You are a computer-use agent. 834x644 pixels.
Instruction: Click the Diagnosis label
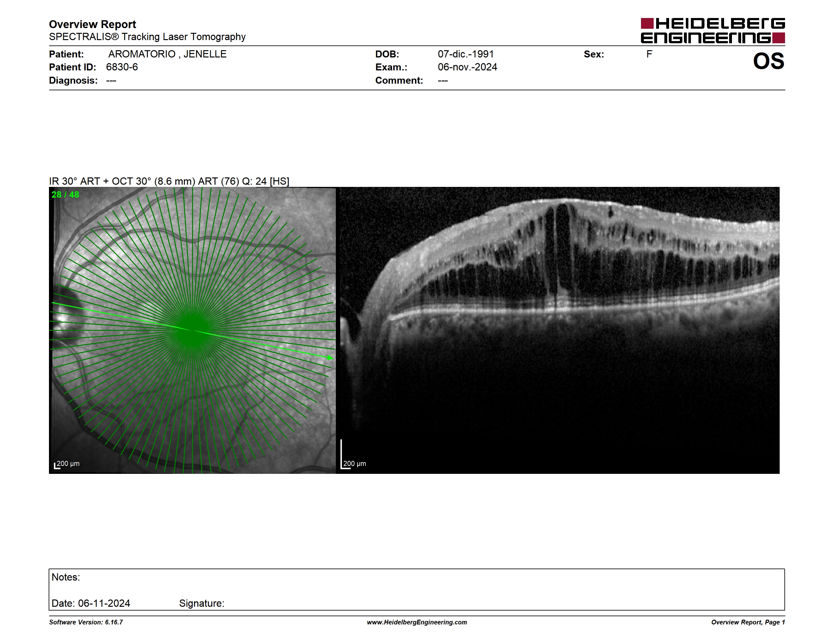pyautogui.click(x=73, y=80)
